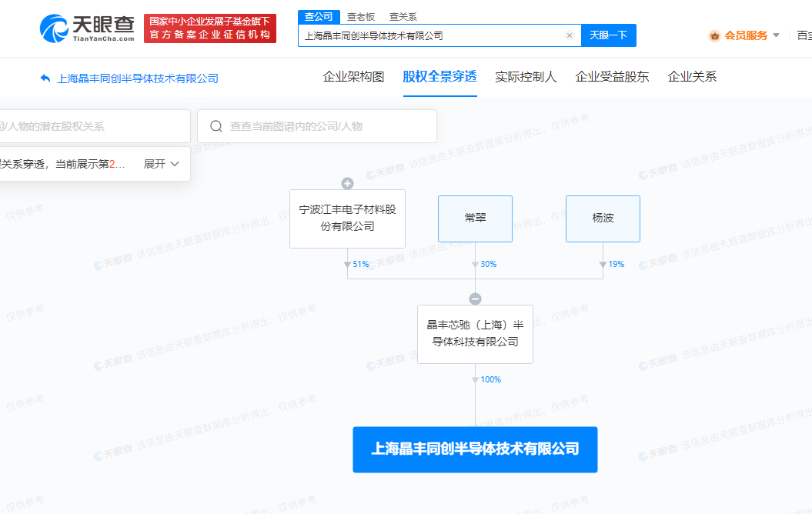Click the 天眼一下 search button
Screen dimensions: 812x514
608,35
